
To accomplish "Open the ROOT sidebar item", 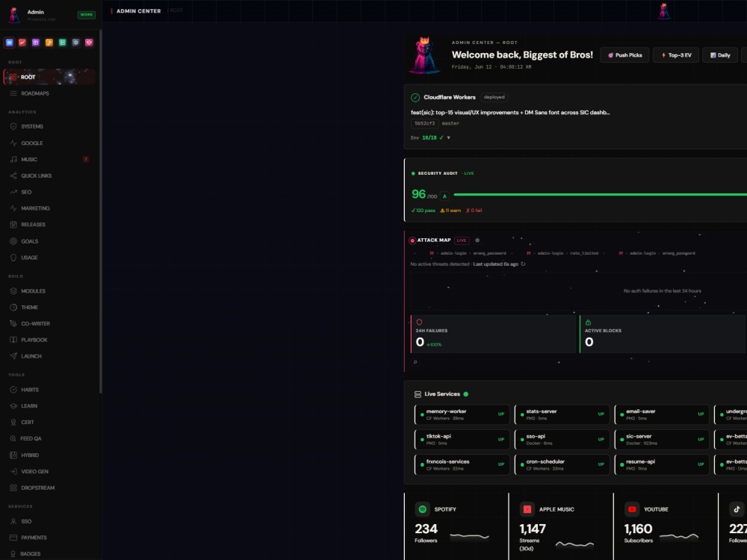I will click(49, 77).
